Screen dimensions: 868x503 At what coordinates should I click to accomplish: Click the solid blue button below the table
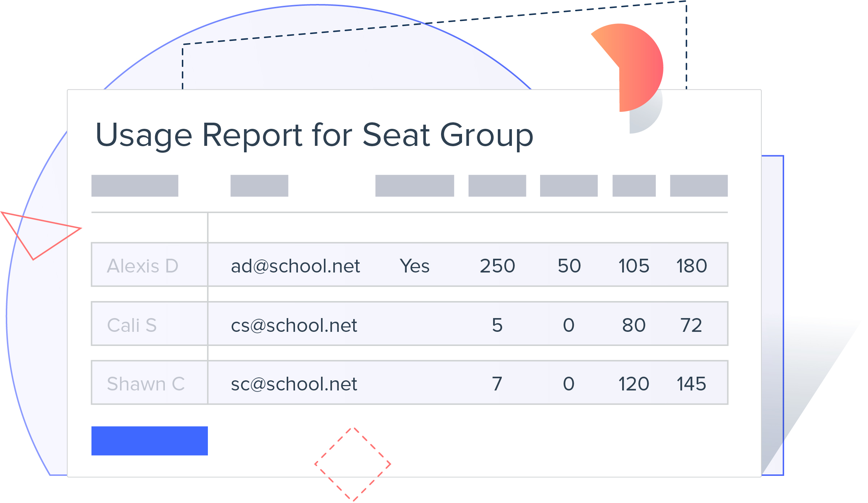point(149,440)
